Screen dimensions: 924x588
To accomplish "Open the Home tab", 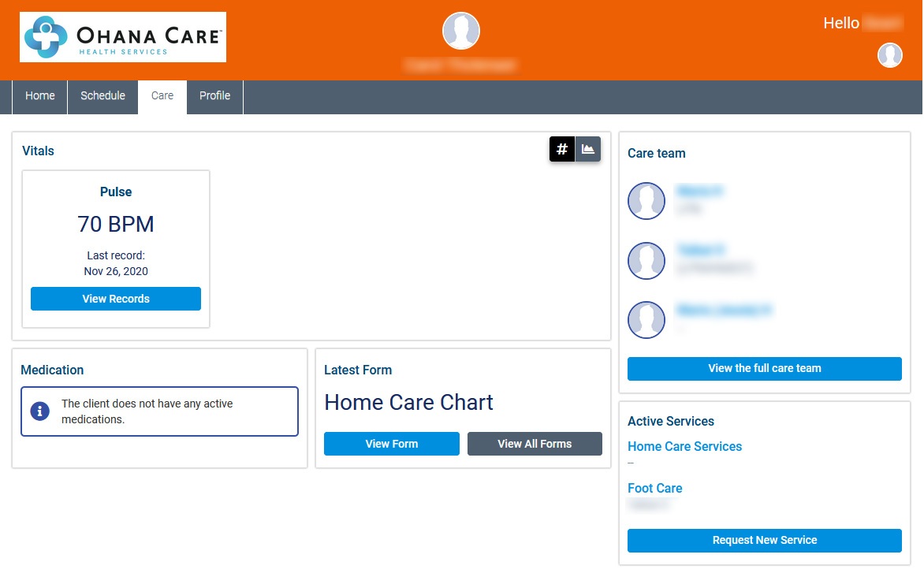I will (39, 95).
